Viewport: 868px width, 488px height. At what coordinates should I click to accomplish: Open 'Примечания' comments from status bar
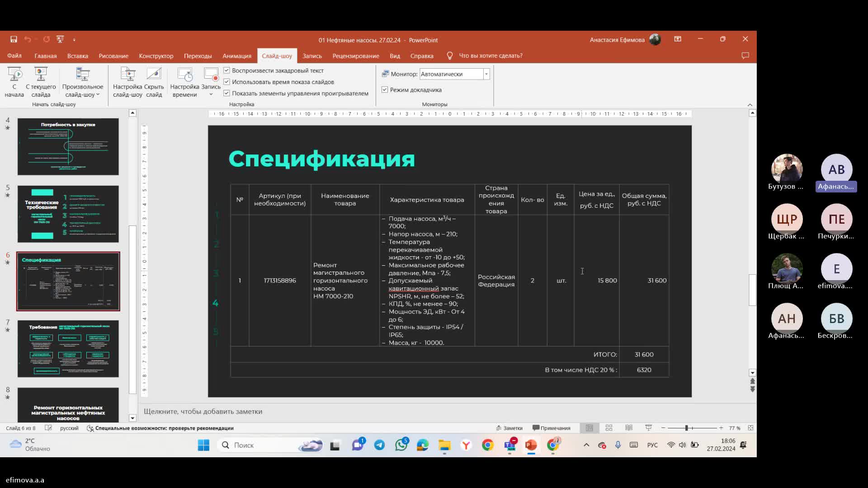coord(552,428)
